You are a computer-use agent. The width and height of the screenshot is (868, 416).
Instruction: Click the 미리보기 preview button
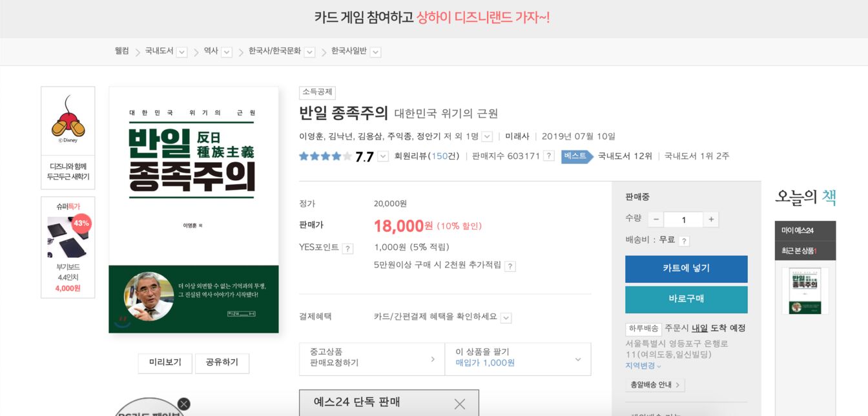pos(165,363)
